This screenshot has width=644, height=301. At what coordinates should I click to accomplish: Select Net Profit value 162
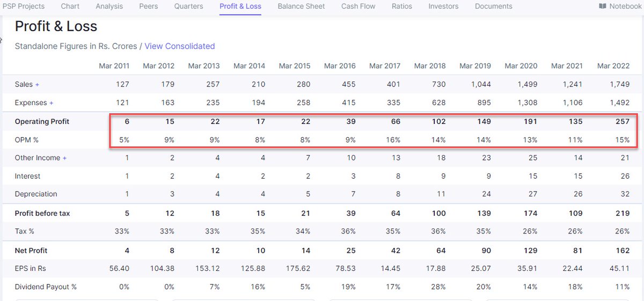[623, 251]
